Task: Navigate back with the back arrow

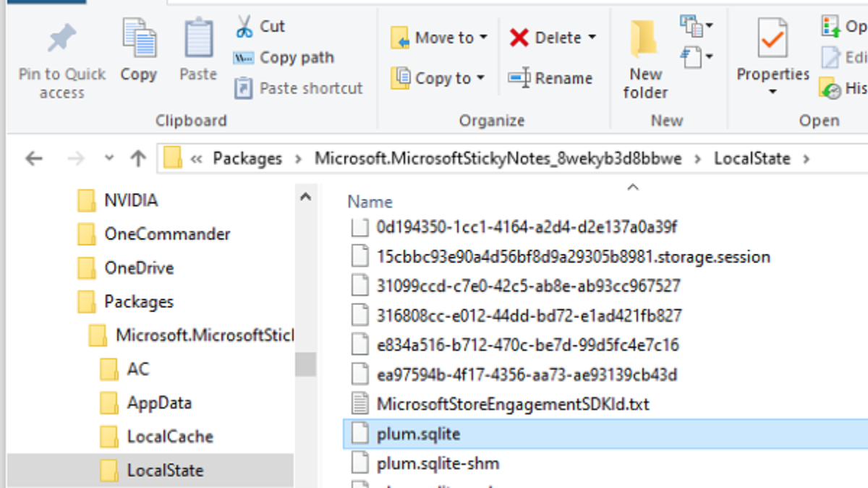Action: (34, 158)
